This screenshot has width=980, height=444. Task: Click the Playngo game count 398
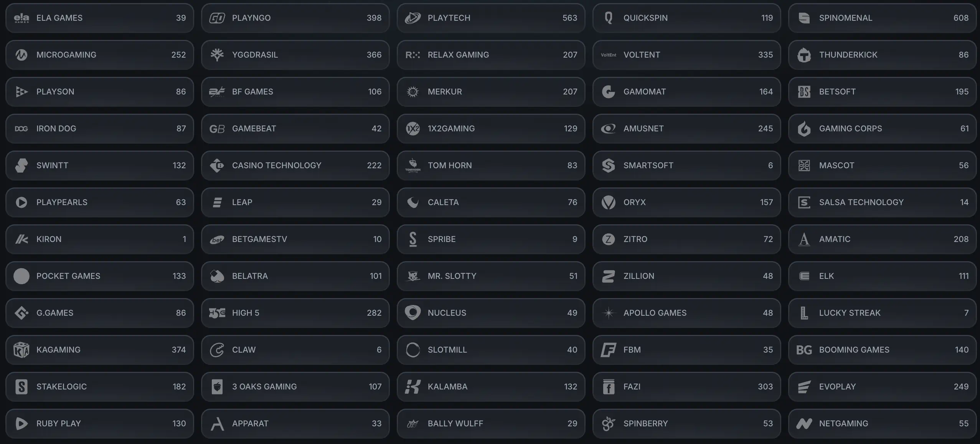coord(374,18)
